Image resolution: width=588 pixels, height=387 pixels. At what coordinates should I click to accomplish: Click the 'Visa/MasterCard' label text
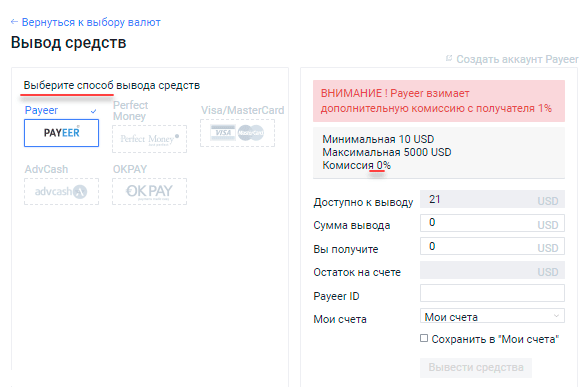click(x=242, y=110)
